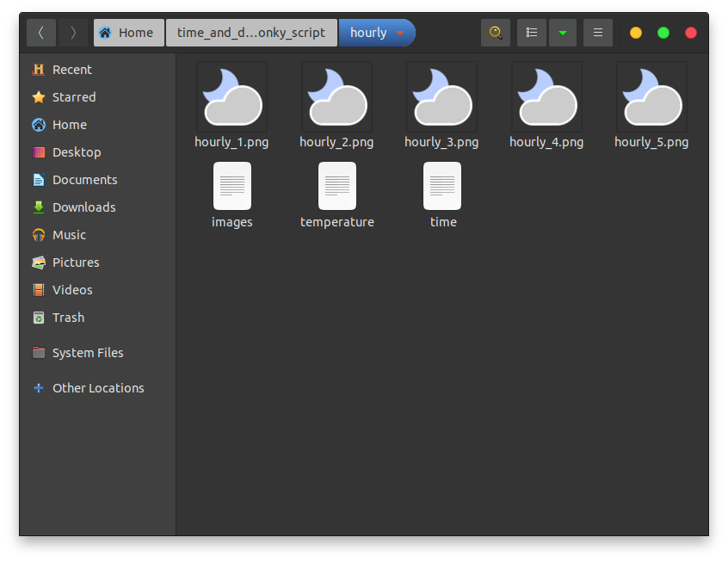Image resolution: width=728 pixels, height=562 pixels.
Task: Open Trash in the sidebar
Action: click(97, 318)
